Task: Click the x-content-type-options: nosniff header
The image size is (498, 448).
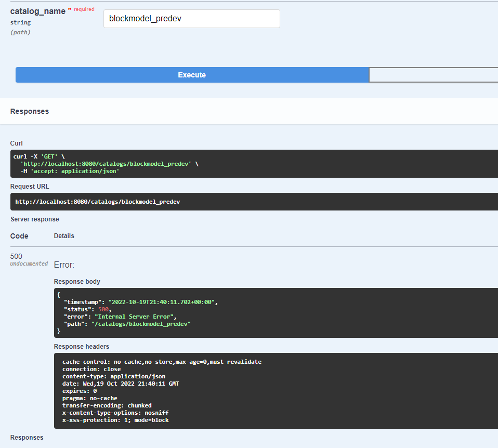Action: [115, 413]
